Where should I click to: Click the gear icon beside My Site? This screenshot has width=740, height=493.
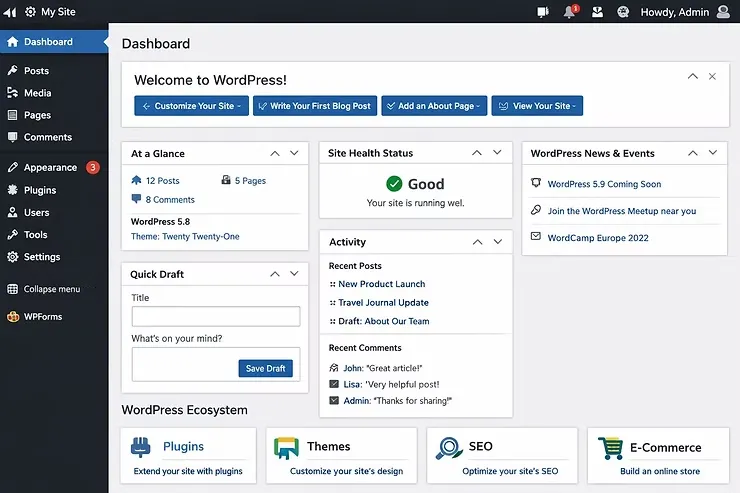pyautogui.click(x=30, y=11)
